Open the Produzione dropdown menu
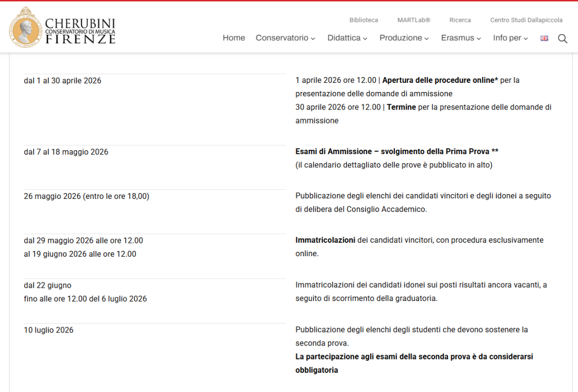Screen dimensions: 578x392 pyautogui.click(x=404, y=38)
